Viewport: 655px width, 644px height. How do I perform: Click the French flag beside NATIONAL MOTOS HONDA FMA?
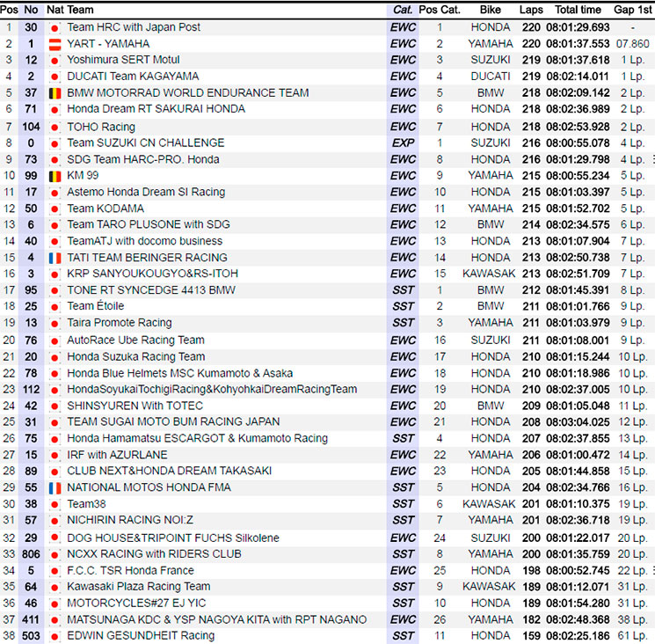coord(55,488)
